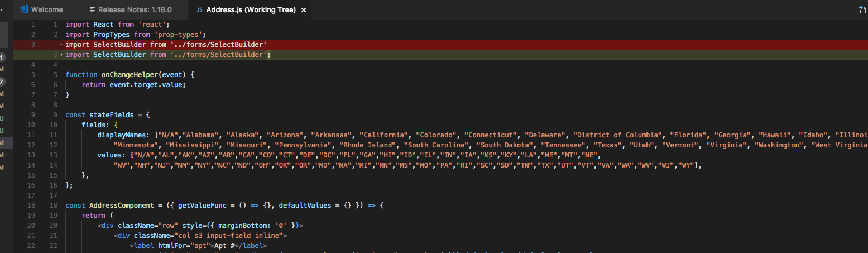Click the "values:" property name
Viewport: 868px width, 253px height.
[x=112, y=155]
